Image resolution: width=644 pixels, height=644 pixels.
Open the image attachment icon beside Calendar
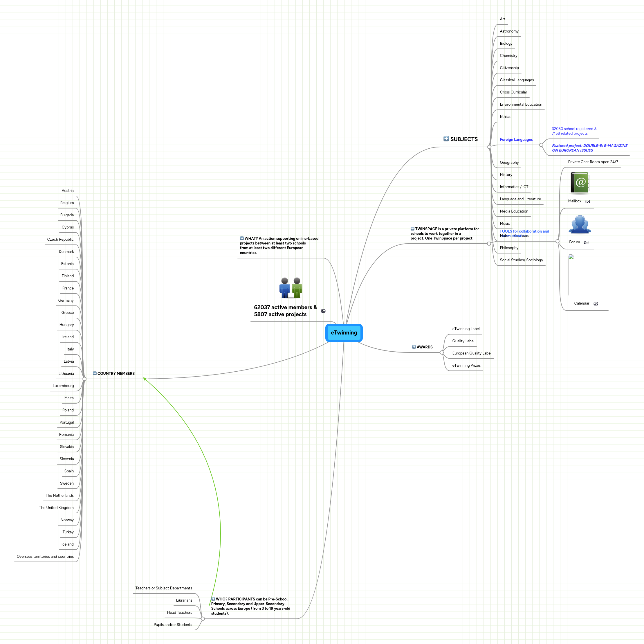(x=596, y=303)
